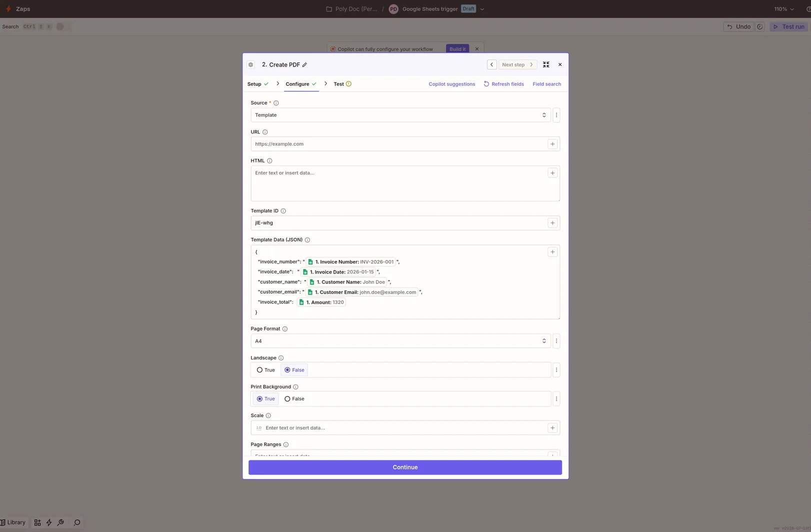Viewport: 811px width, 532px height.
Task: Click the info icon next to Template Data (JSON)
Action: [307, 240]
